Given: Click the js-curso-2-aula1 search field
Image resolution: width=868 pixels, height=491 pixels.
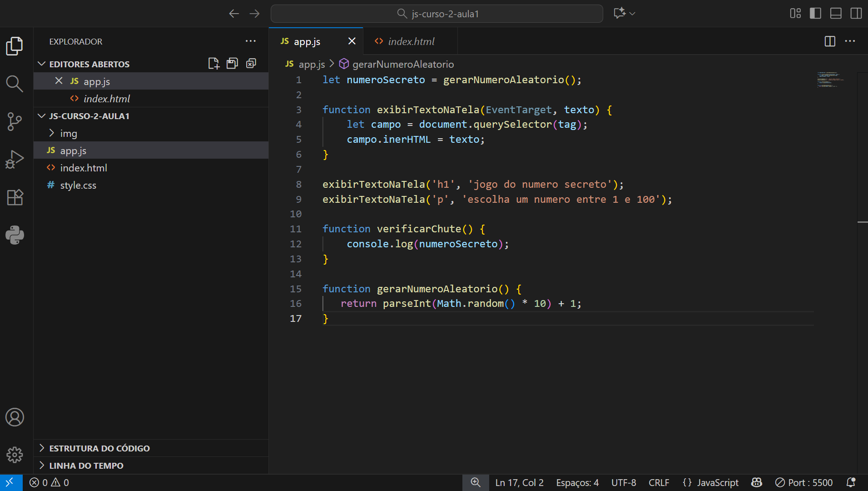Looking at the screenshot, I should tap(436, 14).
